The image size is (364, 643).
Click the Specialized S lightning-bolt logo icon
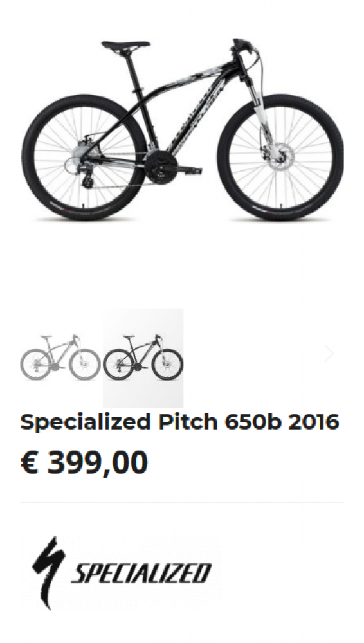pyautogui.click(x=48, y=573)
